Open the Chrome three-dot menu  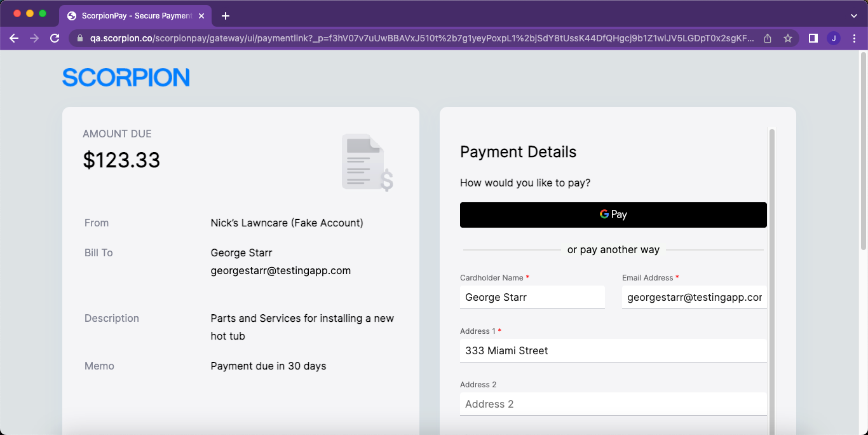(x=854, y=38)
